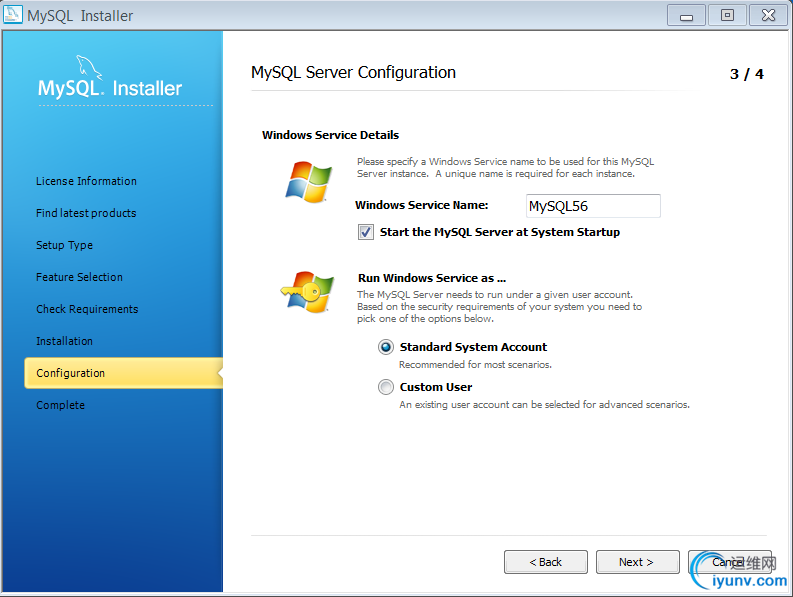Select the highlighted Configuration step

[123, 373]
